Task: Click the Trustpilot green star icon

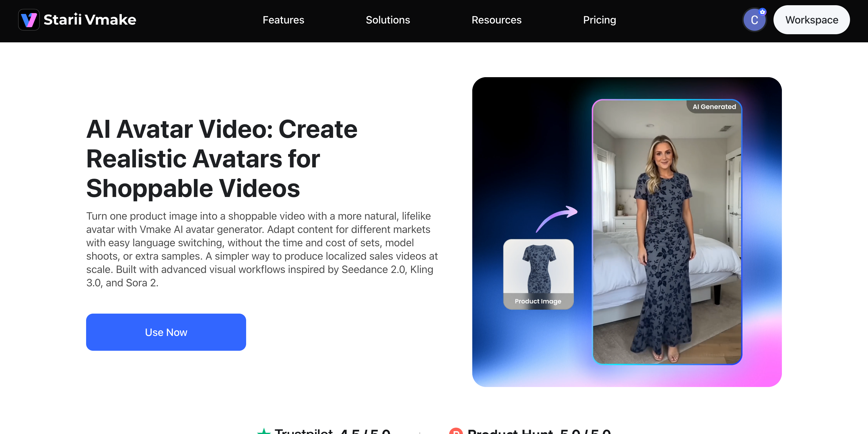Action: (x=264, y=431)
